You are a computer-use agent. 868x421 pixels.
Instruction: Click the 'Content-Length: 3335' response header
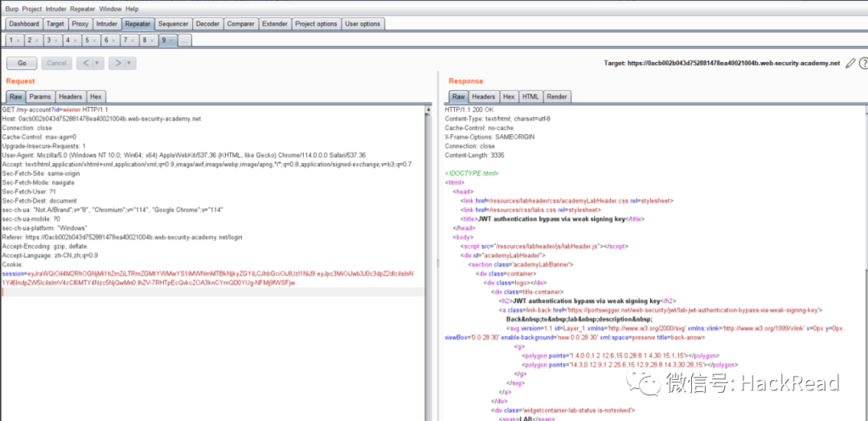click(473, 155)
